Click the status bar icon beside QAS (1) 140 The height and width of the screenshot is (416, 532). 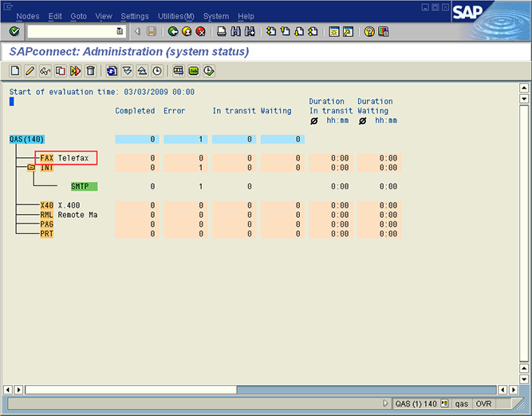coord(444,403)
